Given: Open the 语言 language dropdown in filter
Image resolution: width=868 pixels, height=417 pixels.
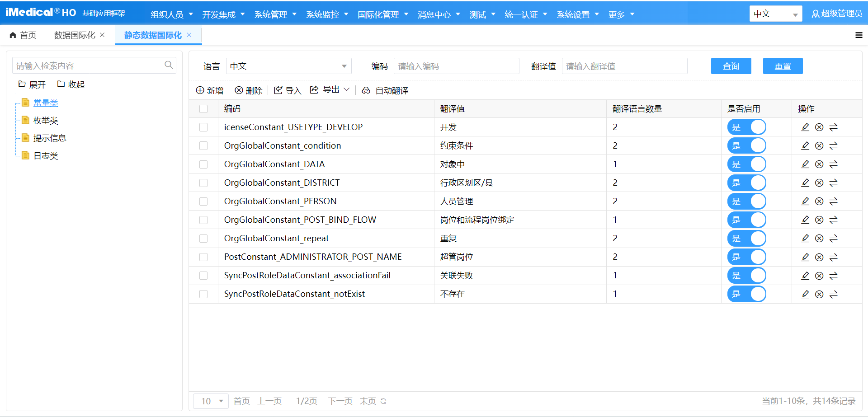Looking at the screenshot, I should [x=288, y=66].
